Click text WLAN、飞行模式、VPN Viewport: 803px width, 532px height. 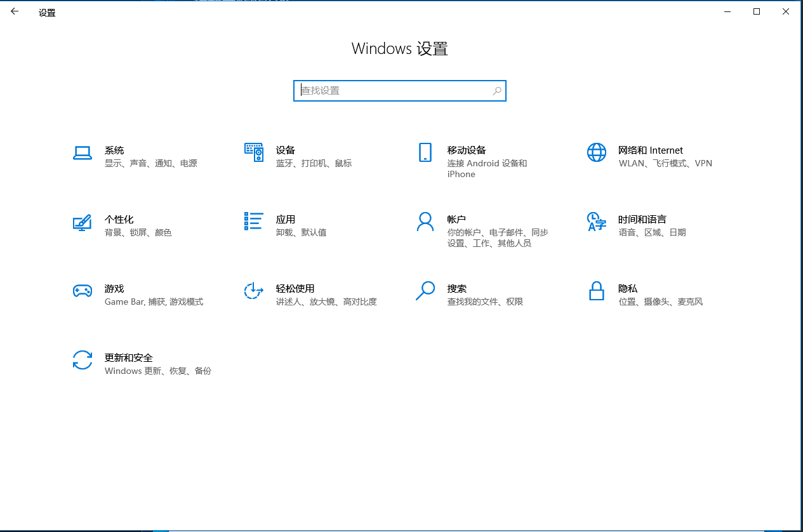[x=665, y=164]
